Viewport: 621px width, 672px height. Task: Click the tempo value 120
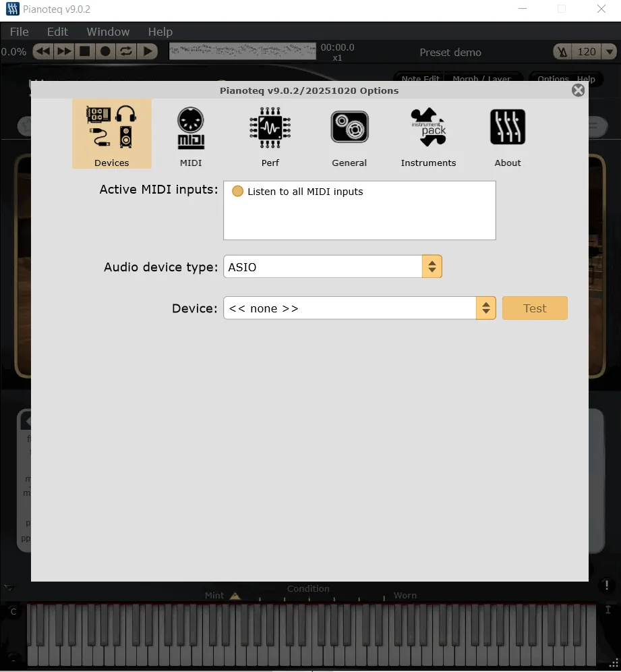587,52
